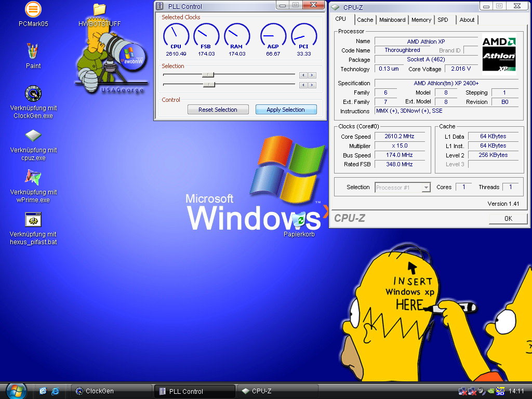Open the ClockGen.exe shortcut
Screen dimensions: 532x399
[33, 102]
